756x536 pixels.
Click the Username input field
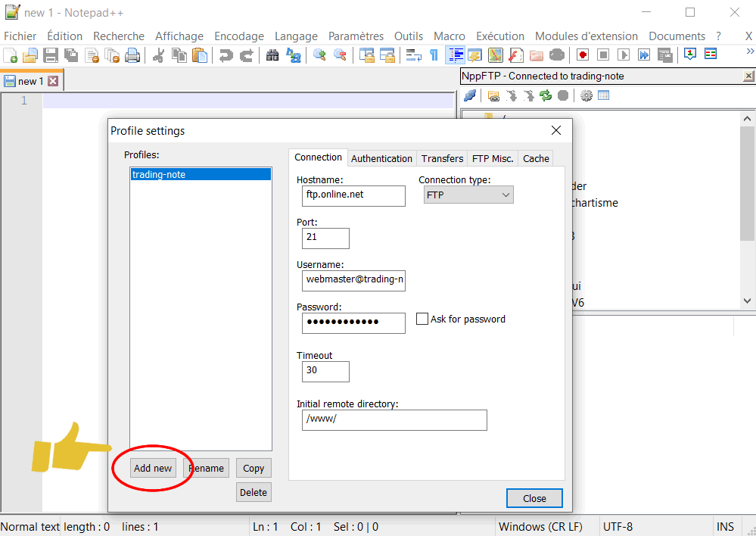click(x=353, y=281)
